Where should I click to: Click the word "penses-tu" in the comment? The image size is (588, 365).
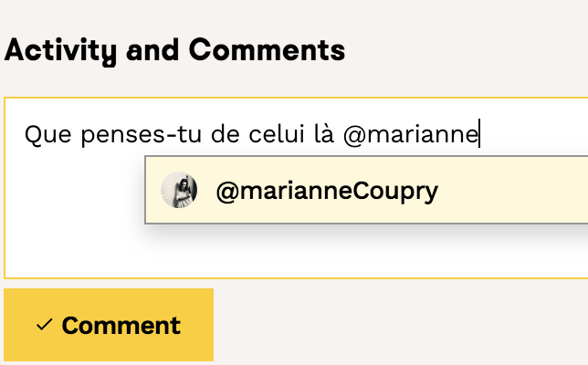point(134,135)
